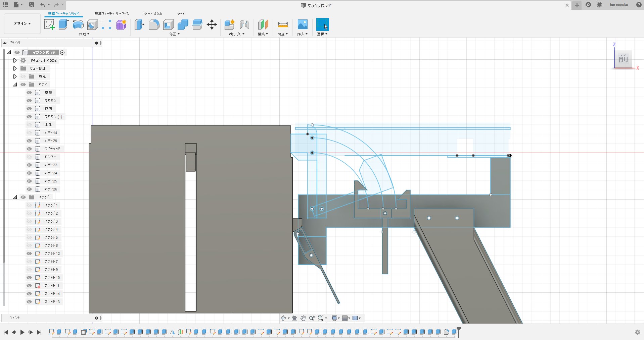
Task: Switch to 基準フィーチャ サーフェス tab
Action: click(x=111, y=14)
